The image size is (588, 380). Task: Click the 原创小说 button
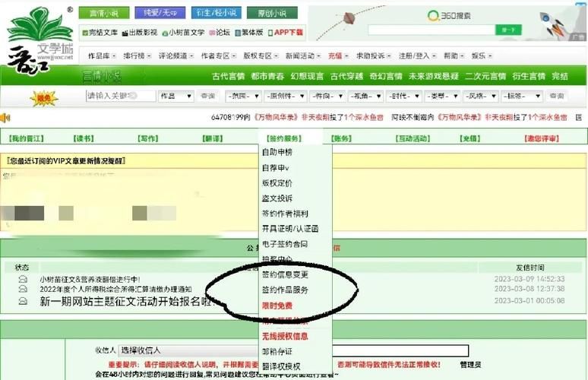pyautogui.click(x=272, y=13)
